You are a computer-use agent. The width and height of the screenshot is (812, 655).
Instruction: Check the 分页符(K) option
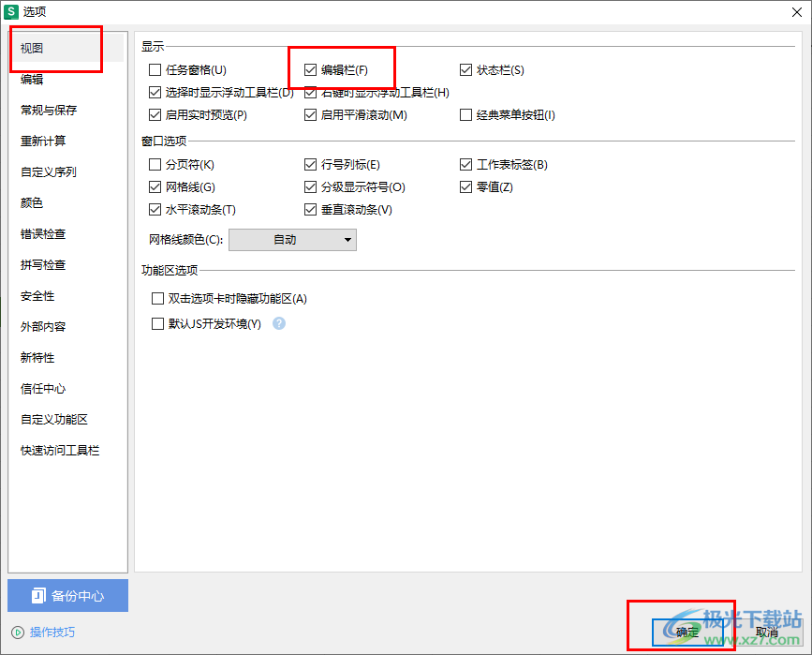(x=155, y=164)
